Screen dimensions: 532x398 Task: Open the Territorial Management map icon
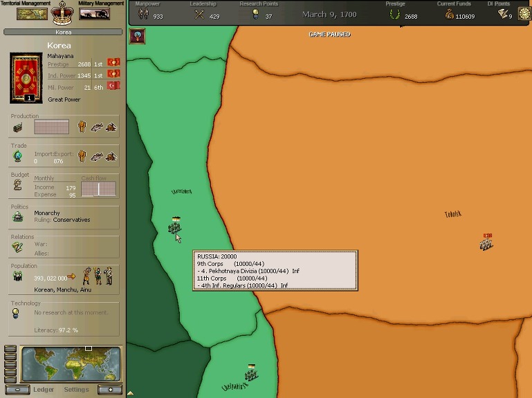32,14
